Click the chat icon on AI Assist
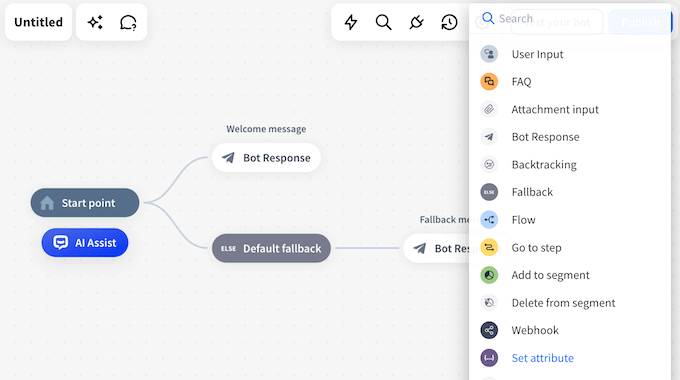This screenshot has height=380, width=680. tap(60, 242)
